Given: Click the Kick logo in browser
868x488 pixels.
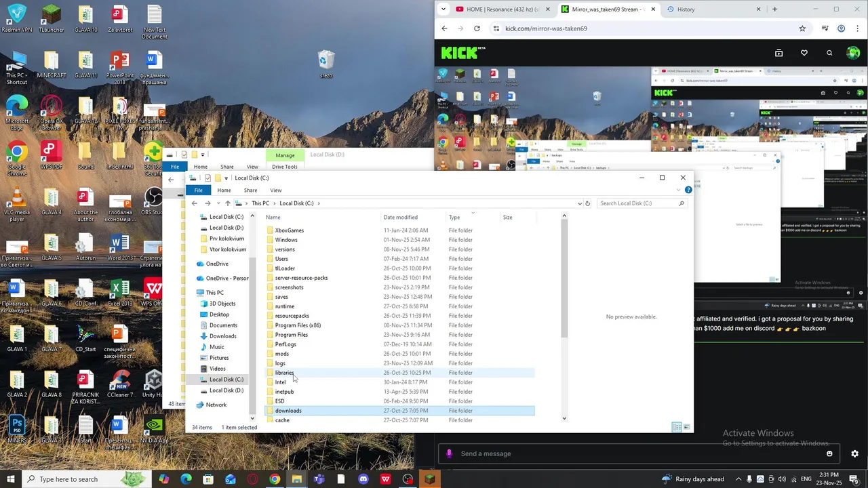Looking at the screenshot, I should coord(463,53).
